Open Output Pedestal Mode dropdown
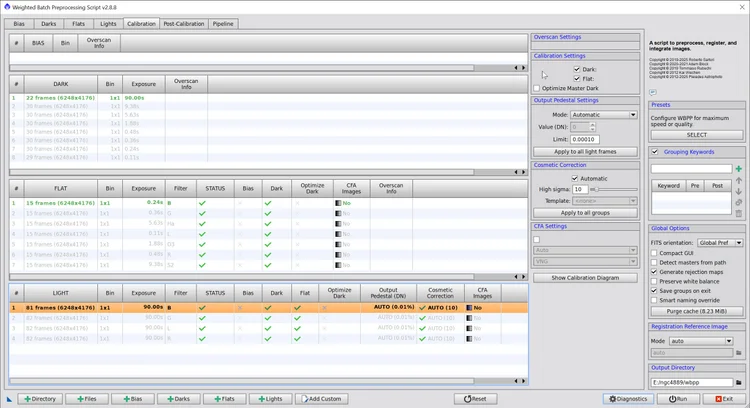Viewport: 750px width, 408px height. [x=604, y=115]
